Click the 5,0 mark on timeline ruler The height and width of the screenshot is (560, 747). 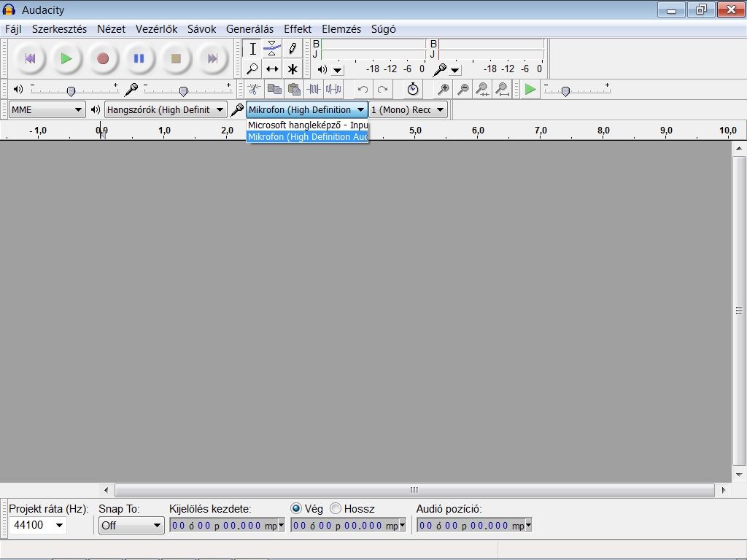pos(415,130)
